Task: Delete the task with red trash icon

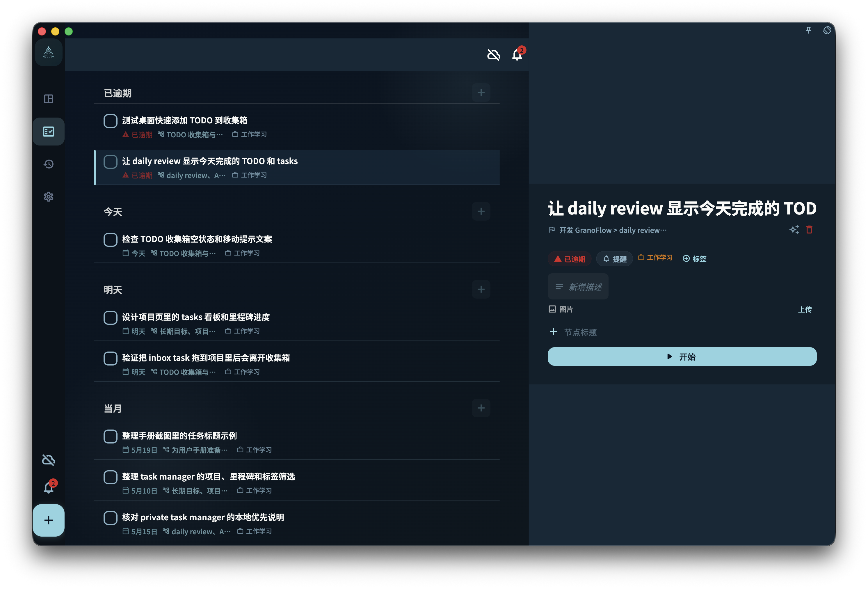Action: 809,230
